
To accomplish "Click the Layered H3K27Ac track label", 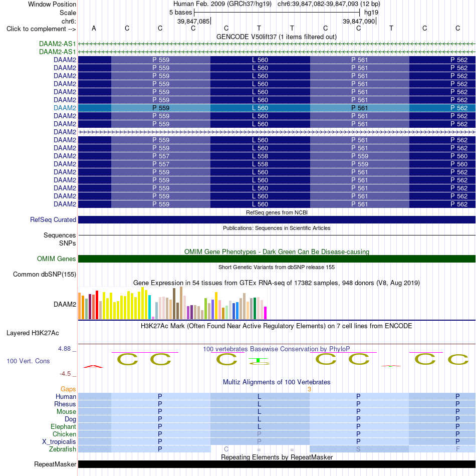I will [x=33, y=333].
